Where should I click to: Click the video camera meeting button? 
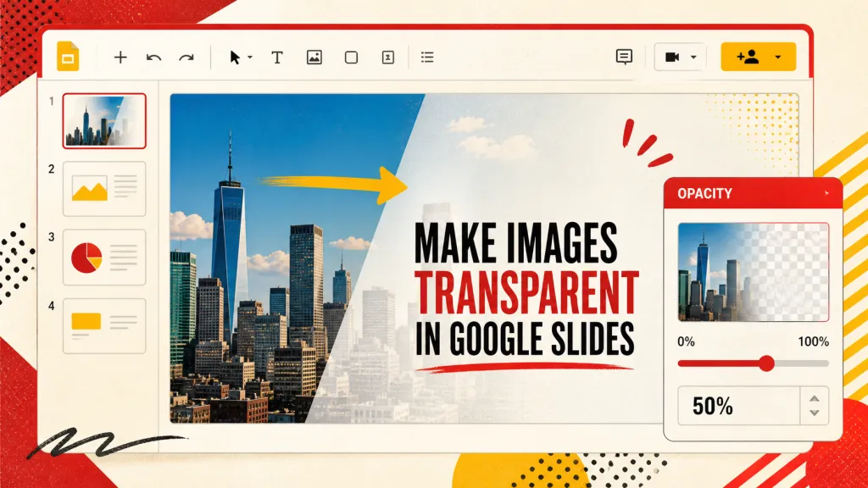pyautogui.click(x=672, y=57)
